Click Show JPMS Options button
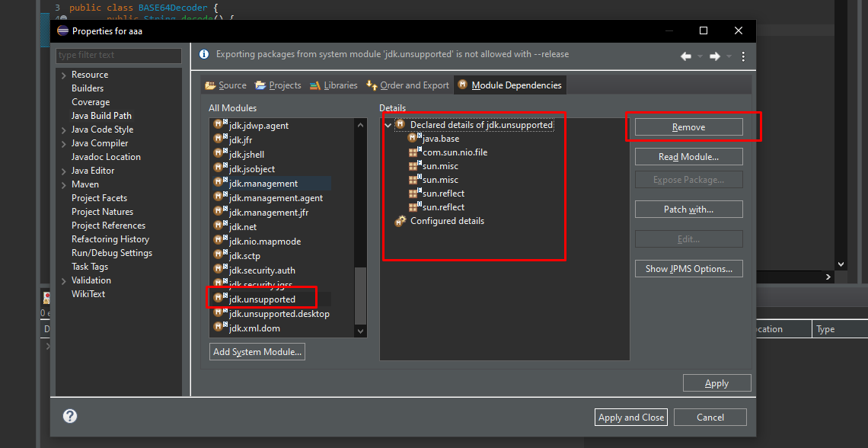This screenshot has width=868, height=448. [x=688, y=269]
